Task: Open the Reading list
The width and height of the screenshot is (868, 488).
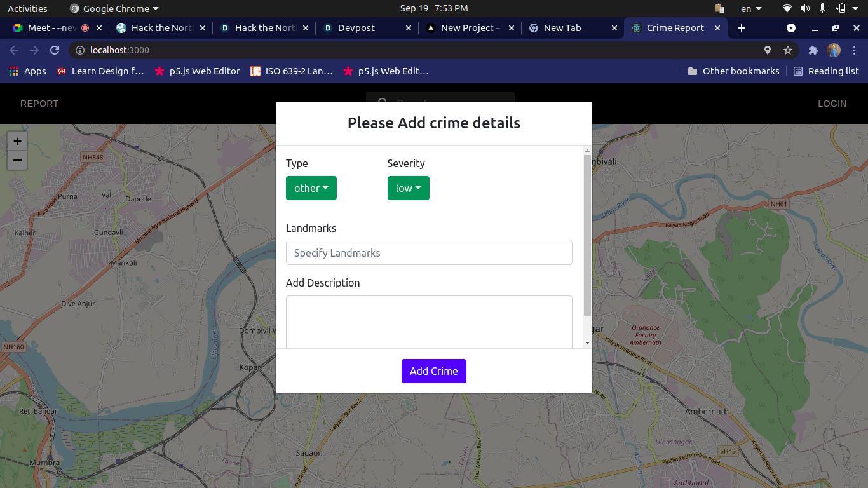Action: (826, 71)
